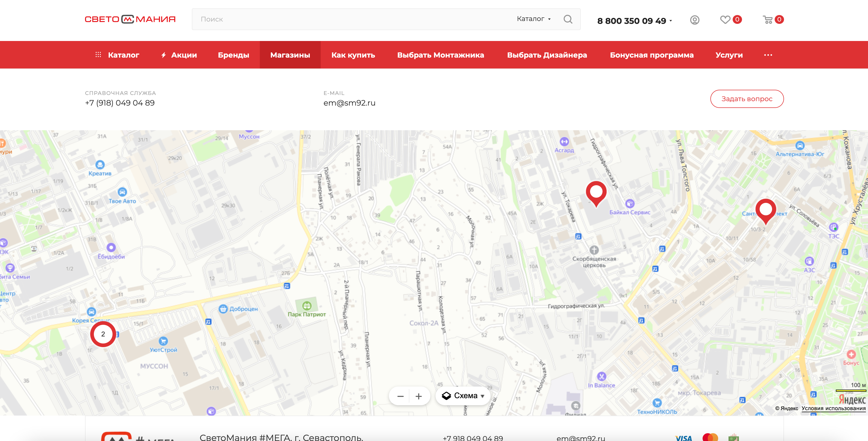Click the мкр. Токарева map label
The width and height of the screenshot is (868, 441).
(x=699, y=393)
